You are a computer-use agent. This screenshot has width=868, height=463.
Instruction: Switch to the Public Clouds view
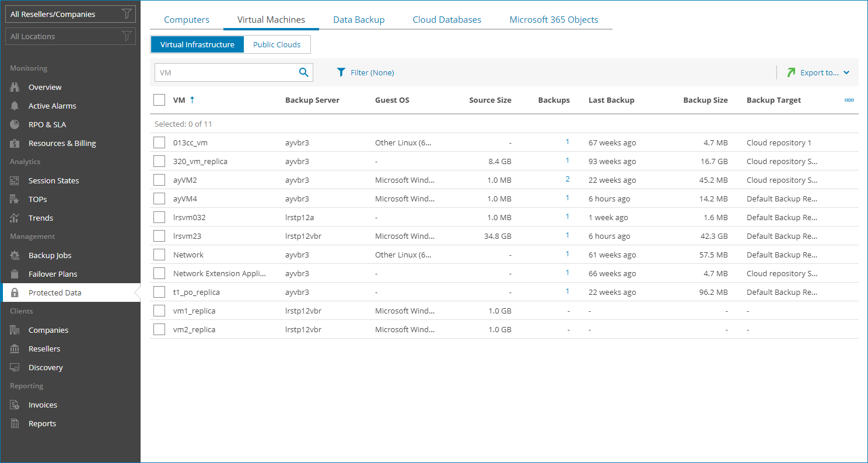(x=276, y=44)
